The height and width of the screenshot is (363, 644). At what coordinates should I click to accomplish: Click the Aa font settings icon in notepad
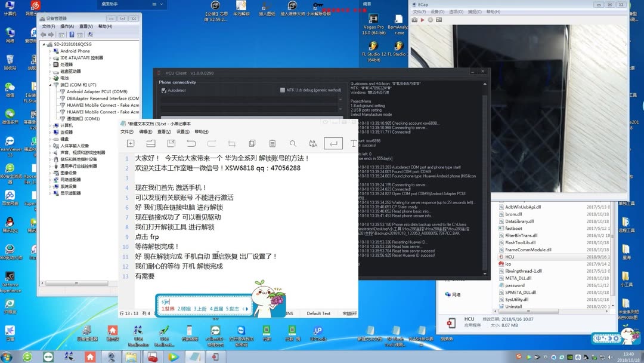(313, 143)
